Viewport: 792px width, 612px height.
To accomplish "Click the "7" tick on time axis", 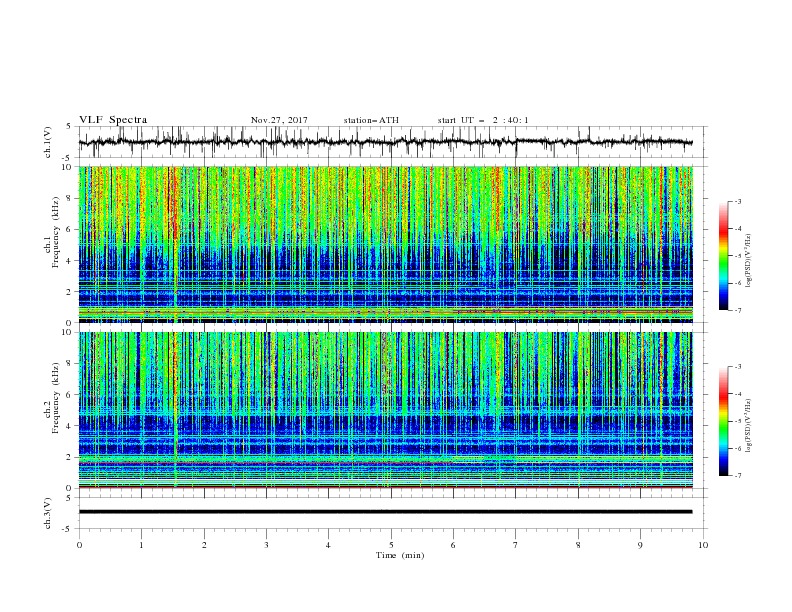I will click(x=516, y=545).
